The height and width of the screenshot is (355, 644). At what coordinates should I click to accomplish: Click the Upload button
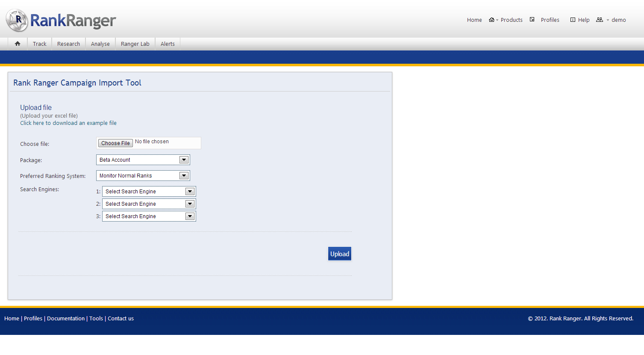(340, 254)
